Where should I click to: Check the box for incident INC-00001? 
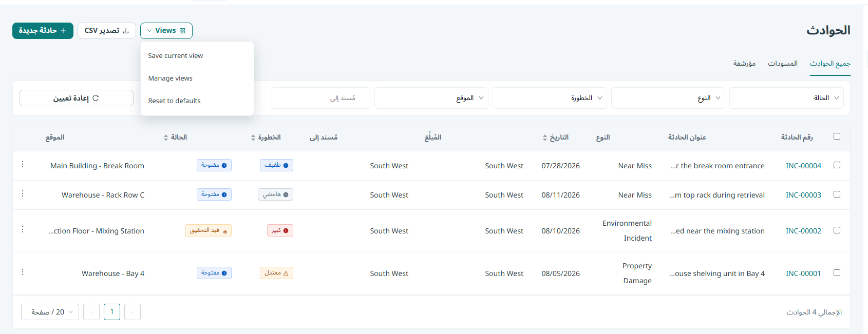837,273
